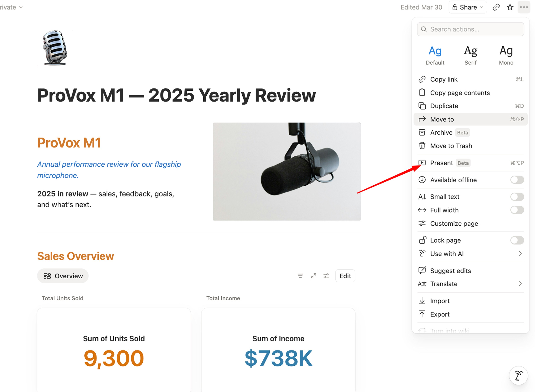Click the copy link icon in top bar
Screen dimensions: 535x392
point(496,7)
